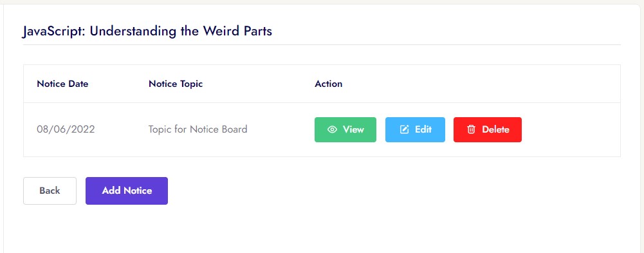Go back using the Back button
Image resolution: width=644 pixels, height=253 pixels.
click(50, 191)
